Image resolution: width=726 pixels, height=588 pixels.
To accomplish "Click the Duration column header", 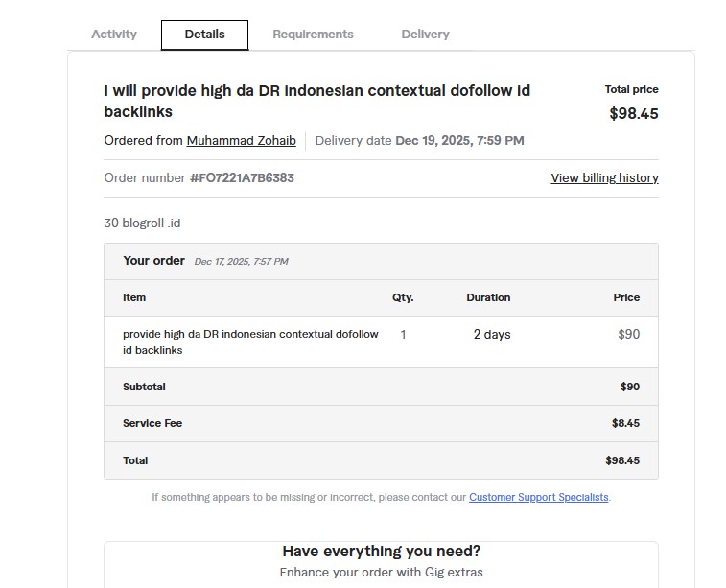I will 488,297.
